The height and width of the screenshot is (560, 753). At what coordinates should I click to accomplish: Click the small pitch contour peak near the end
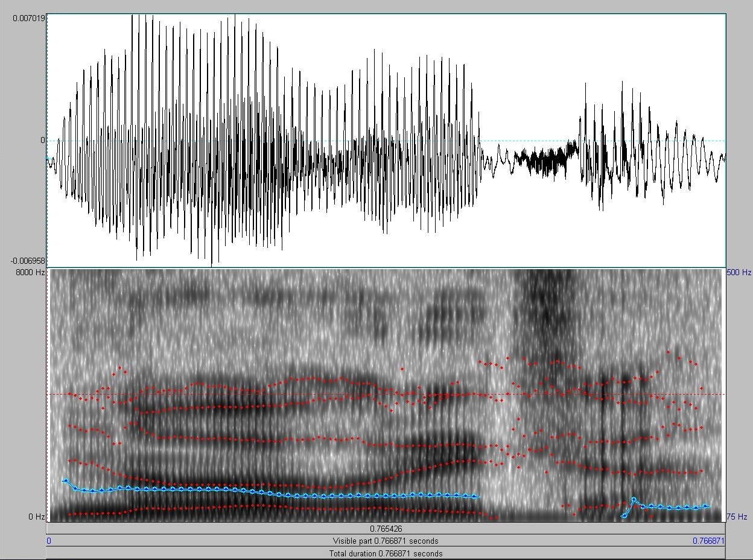tap(634, 499)
